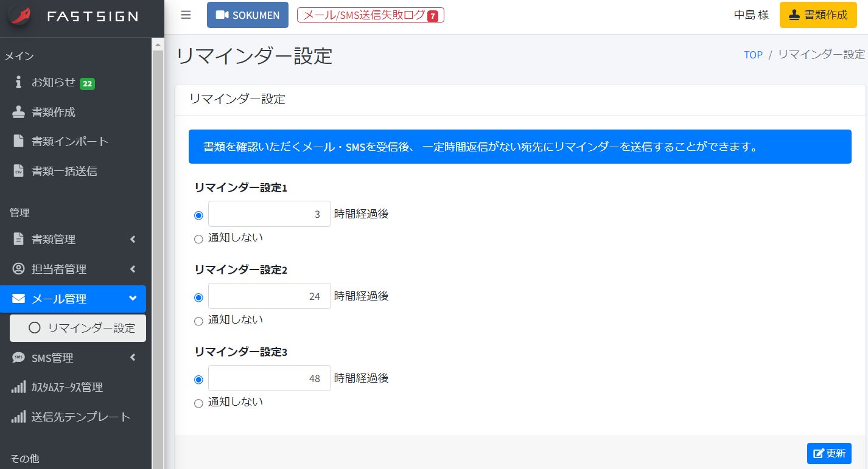
Task: Click the SOKUMEN button
Action: coord(248,15)
